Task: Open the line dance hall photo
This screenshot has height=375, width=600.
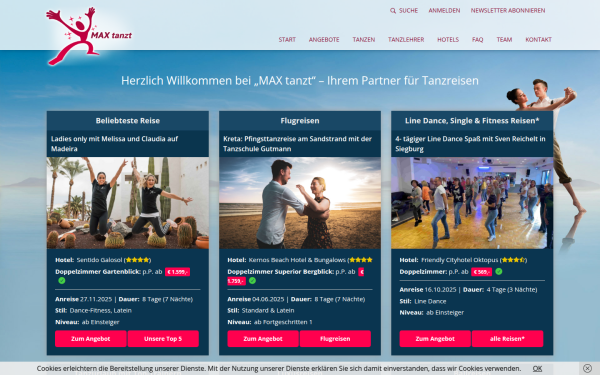Action: click(x=472, y=203)
